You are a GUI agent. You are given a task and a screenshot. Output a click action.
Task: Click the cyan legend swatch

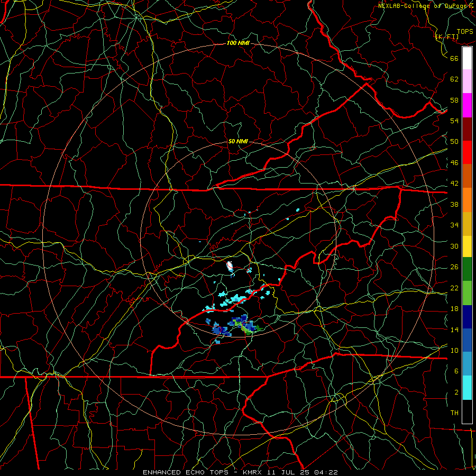pos(467,388)
